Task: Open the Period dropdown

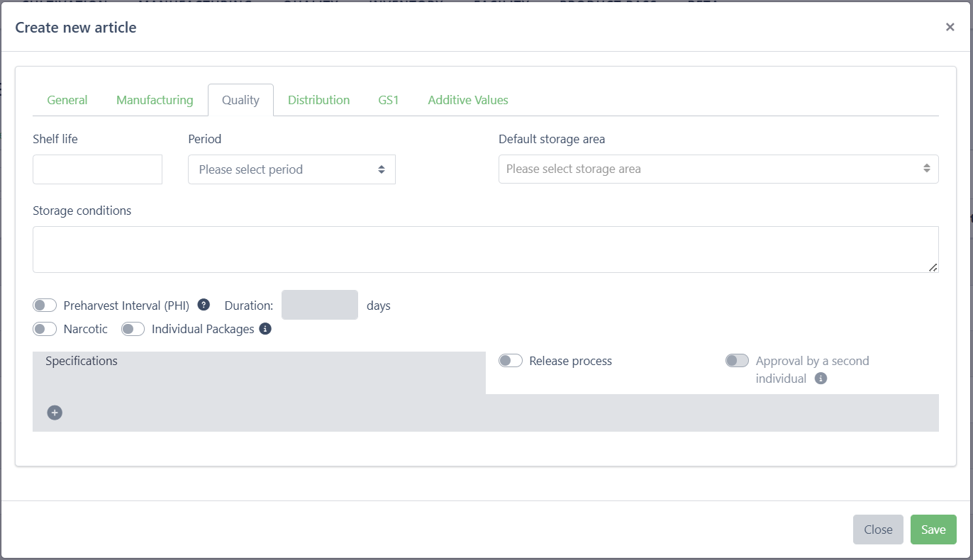Action: point(291,169)
